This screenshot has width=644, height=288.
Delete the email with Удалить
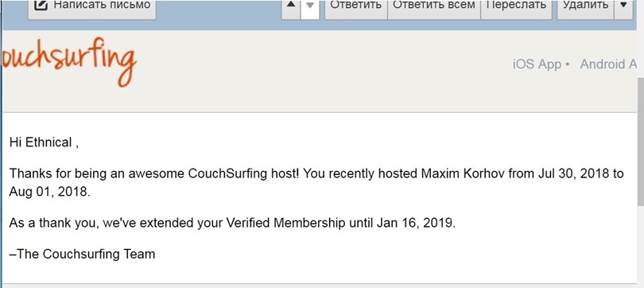click(x=585, y=6)
